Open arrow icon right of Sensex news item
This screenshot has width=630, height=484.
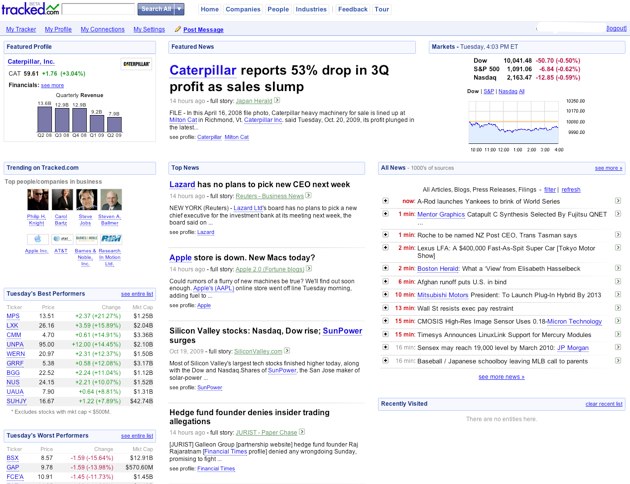(618, 347)
